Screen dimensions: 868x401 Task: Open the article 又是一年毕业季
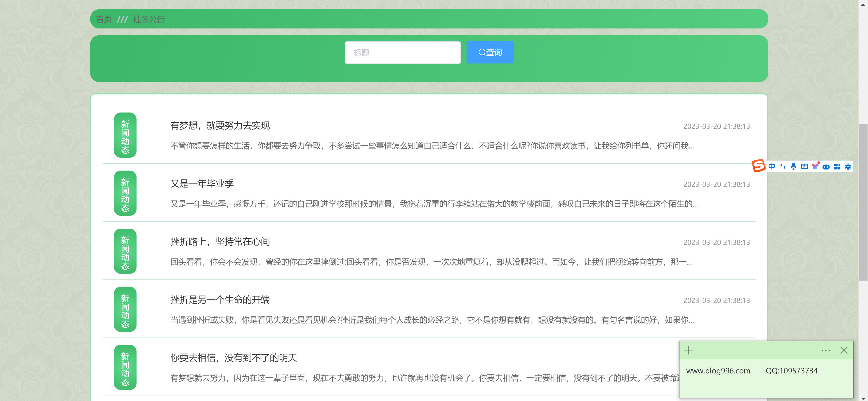[x=202, y=183]
